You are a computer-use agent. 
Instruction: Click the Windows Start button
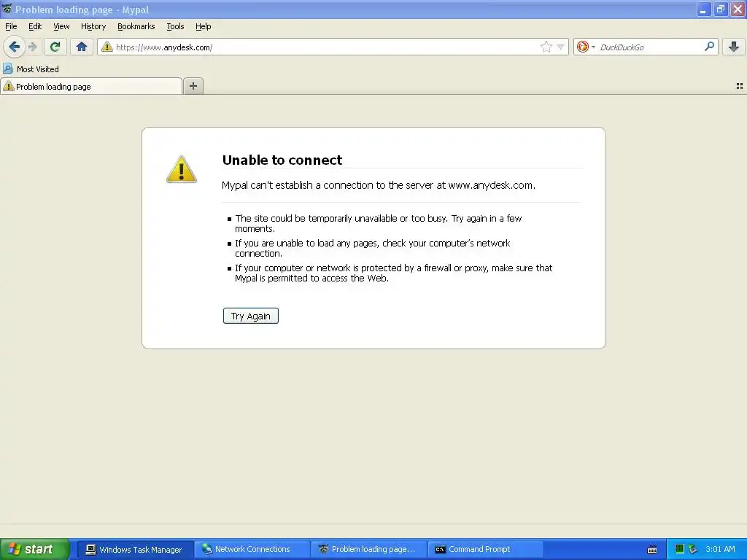click(35, 549)
